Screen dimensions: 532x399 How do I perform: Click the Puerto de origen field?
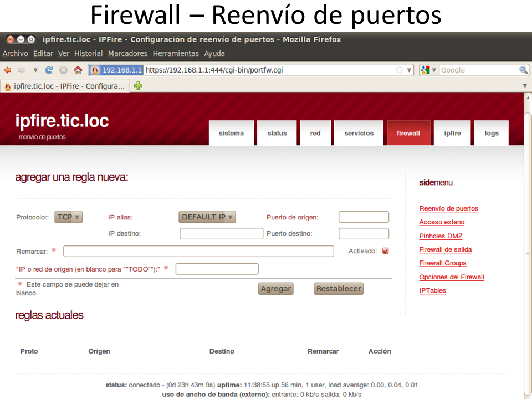click(364, 217)
